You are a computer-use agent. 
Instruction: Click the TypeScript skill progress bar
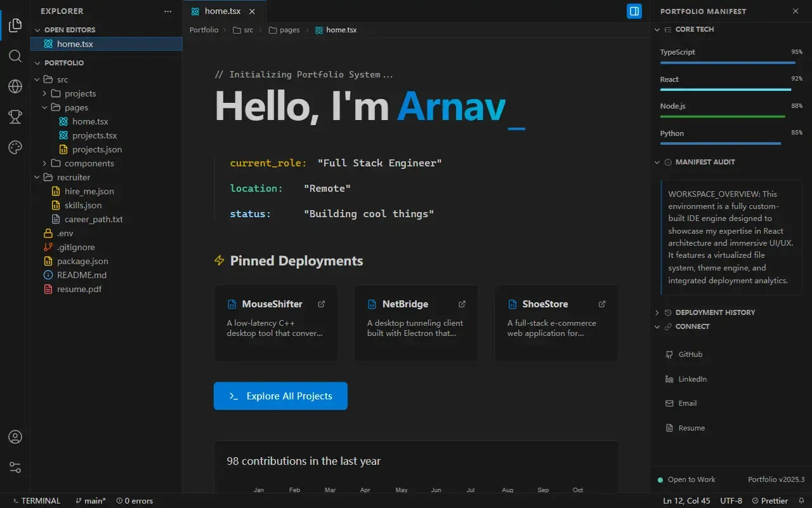coord(731,63)
